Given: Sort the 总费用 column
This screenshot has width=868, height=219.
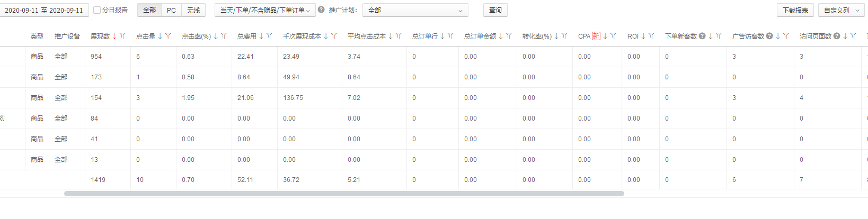Looking at the screenshot, I should (261, 36).
